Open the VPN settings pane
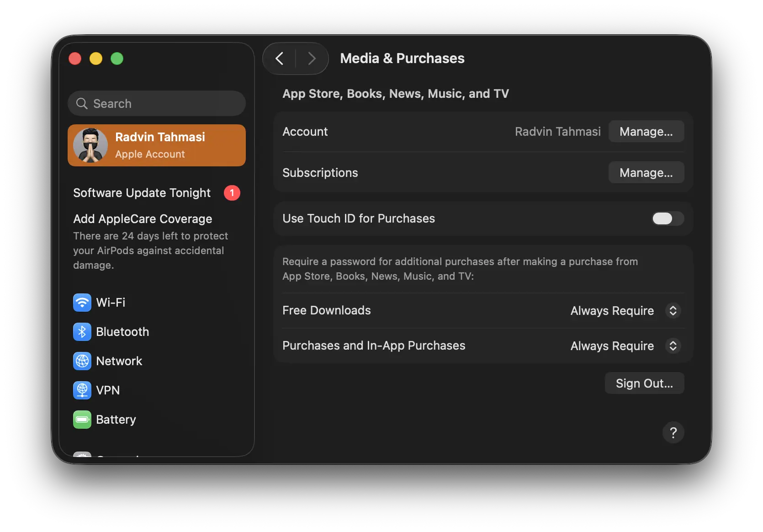The image size is (763, 532). tap(157, 390)
